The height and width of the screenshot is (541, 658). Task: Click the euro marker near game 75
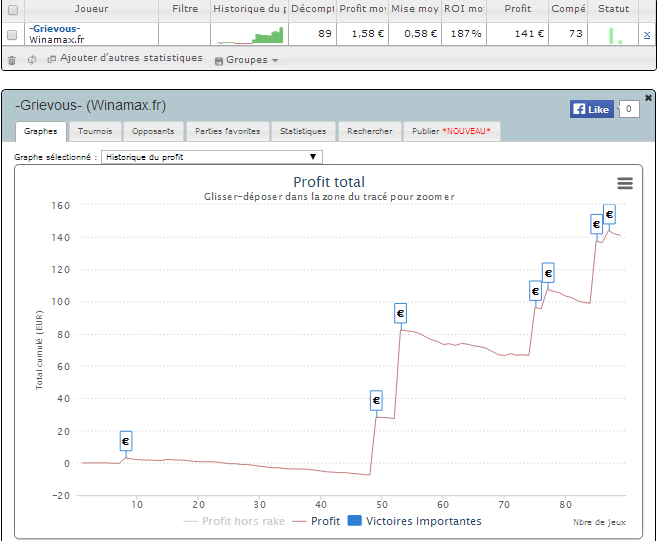click(x=535, y=291)
